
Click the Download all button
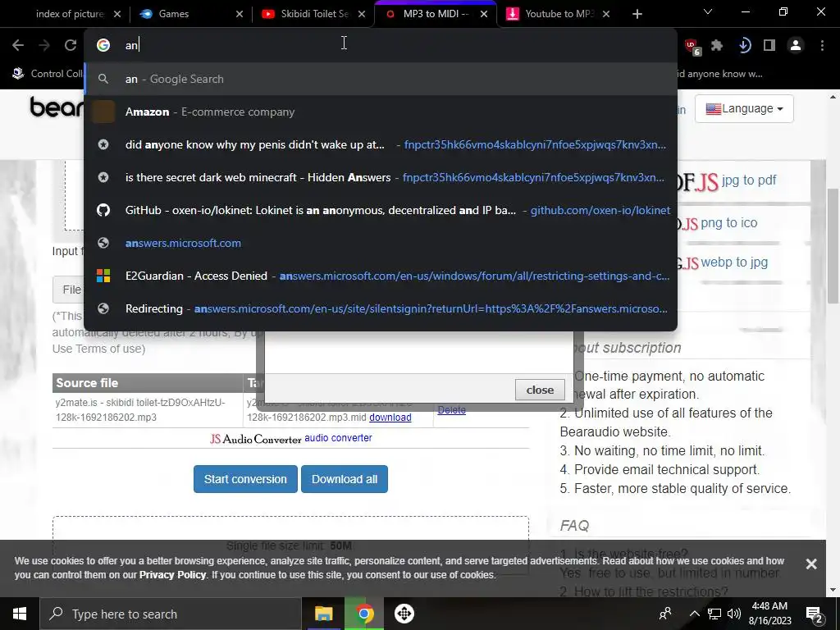345,479
